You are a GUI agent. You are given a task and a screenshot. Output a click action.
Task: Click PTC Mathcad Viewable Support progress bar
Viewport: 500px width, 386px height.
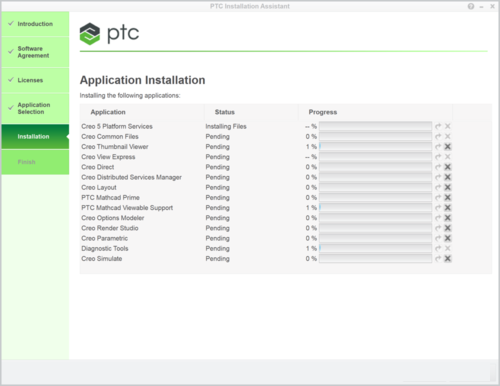[x=375, y=208]
